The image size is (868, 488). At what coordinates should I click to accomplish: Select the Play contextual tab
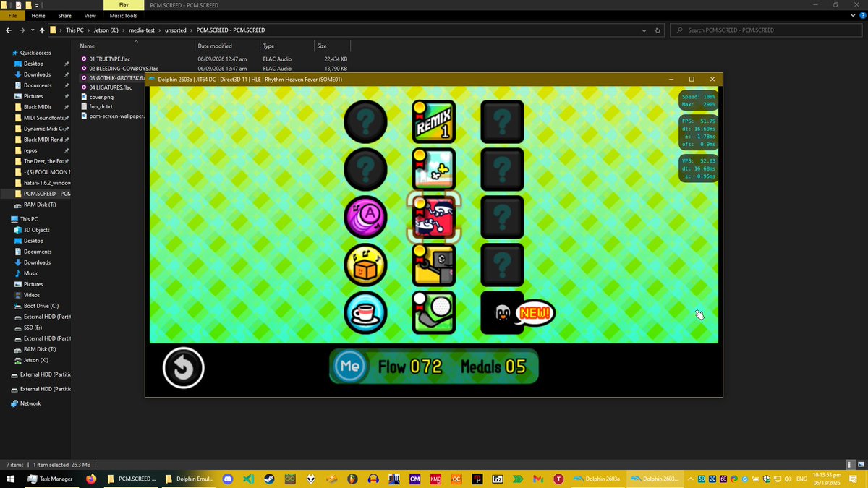(124, 4)
